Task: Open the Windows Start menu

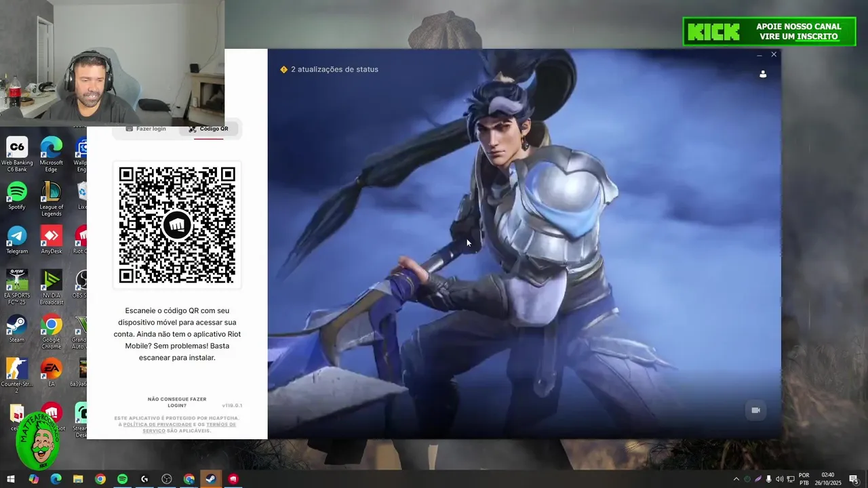Action: coord(10,479)
